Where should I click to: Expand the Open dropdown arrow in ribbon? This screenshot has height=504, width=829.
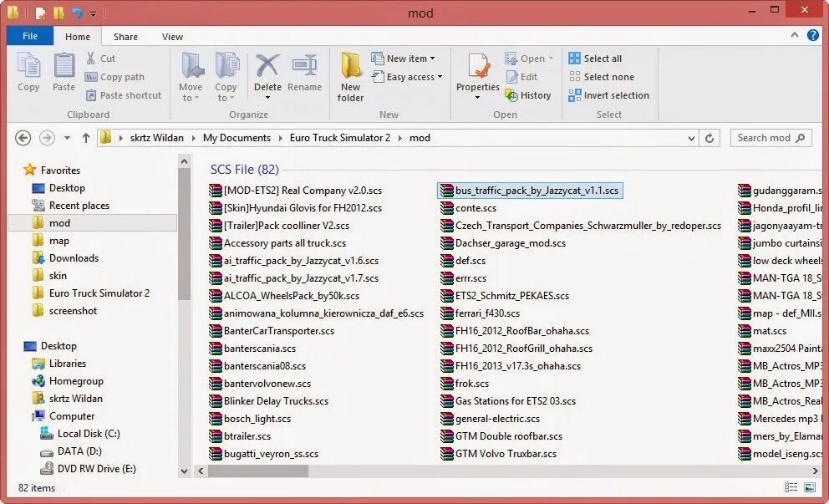coord(551,59)
